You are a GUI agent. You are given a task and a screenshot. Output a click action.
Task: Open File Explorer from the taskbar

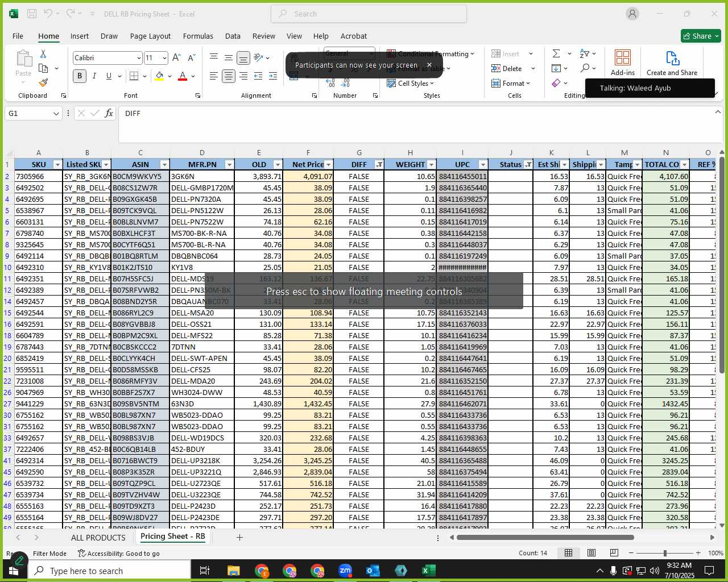click(233, 571)
